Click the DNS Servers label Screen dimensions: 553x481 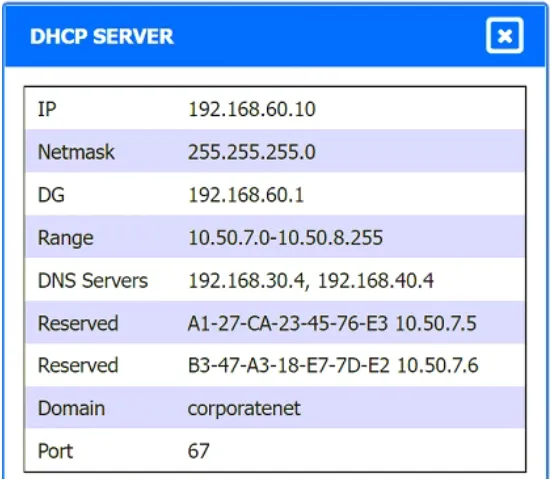pos(93,281)
